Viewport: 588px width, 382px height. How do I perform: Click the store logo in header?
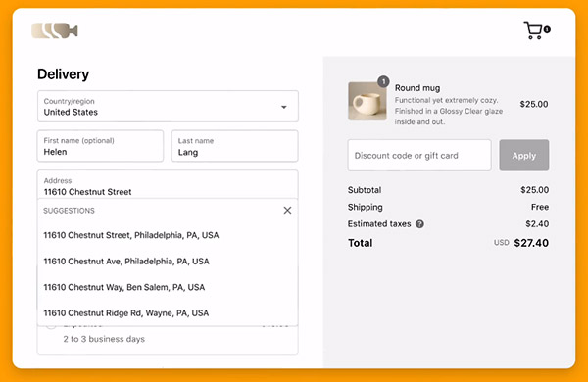pos(55,30)
